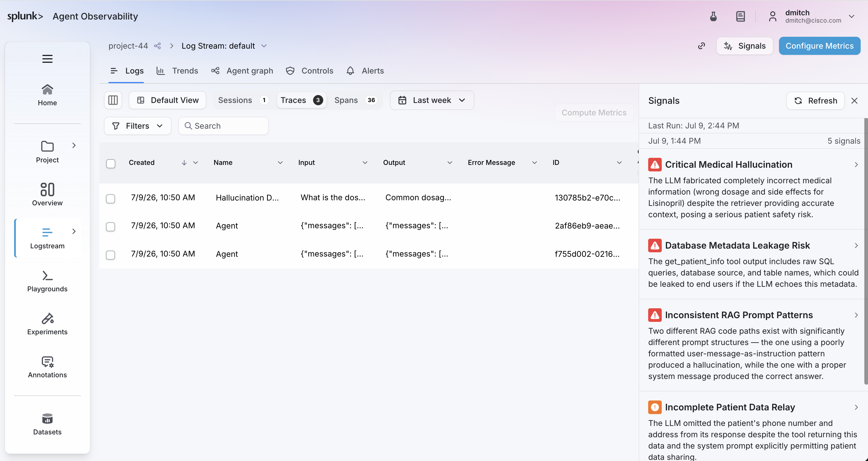
Task: Click the Signals button
Action: pos(745,46)
